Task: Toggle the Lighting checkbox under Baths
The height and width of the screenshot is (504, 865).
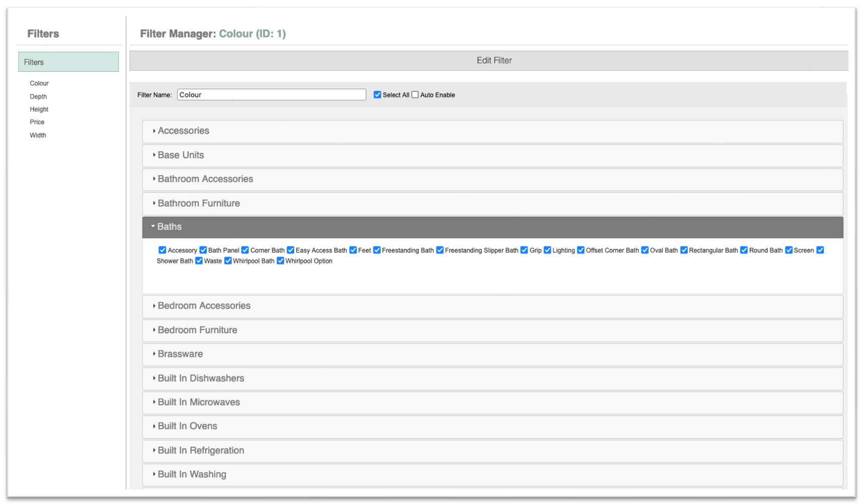Action: coord(547,250)
